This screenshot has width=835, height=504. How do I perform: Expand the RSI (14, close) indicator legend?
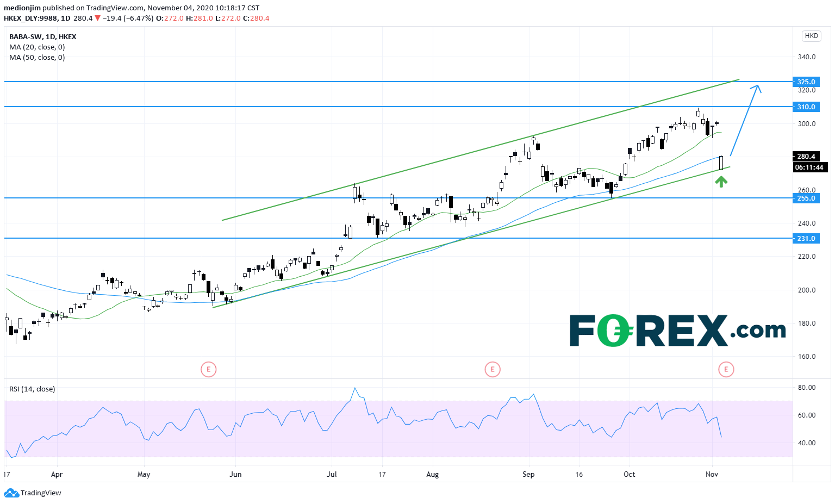32,389
